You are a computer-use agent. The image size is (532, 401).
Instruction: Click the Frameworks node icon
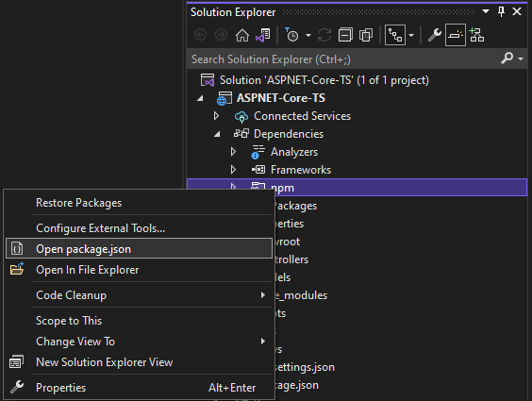[x=258, y=169]
